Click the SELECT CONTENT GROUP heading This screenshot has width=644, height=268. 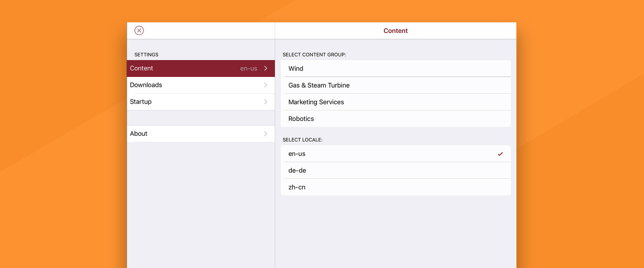314,55
